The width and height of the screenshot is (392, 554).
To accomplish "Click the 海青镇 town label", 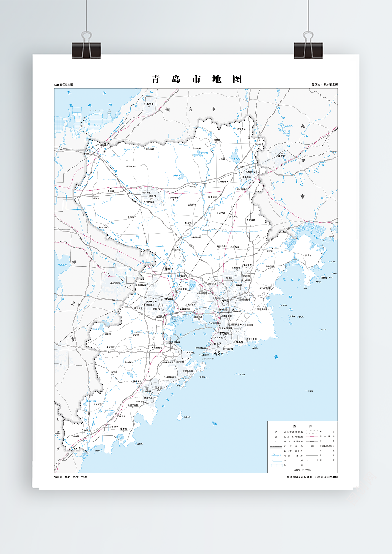I will pyautogui.click(x=76, y=436).
